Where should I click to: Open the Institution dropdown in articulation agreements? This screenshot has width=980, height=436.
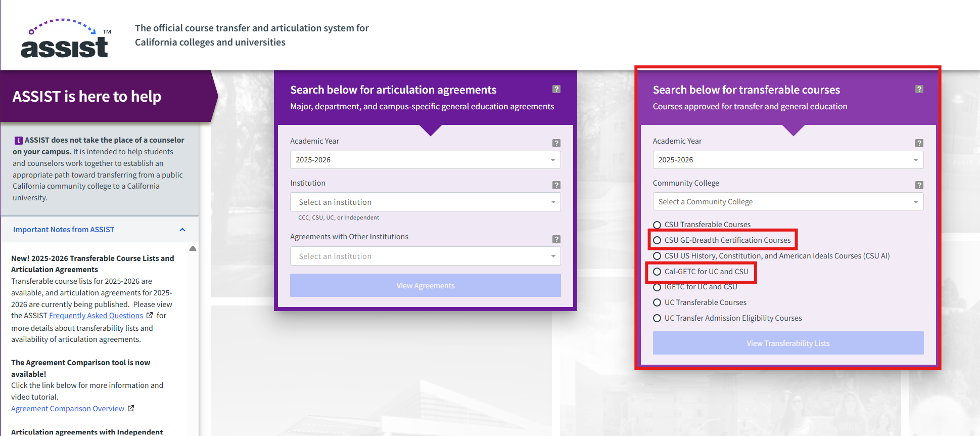[425, 202]
